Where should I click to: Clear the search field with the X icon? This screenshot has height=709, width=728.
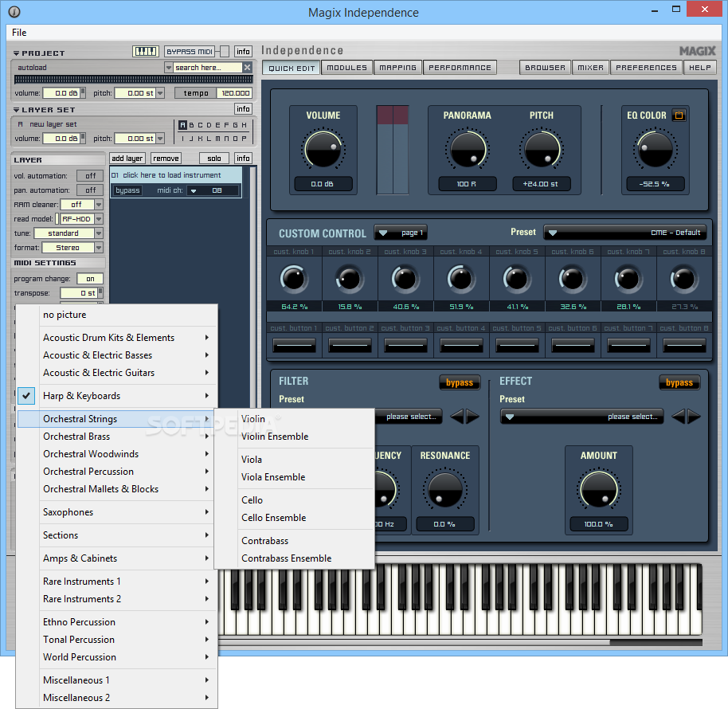coord(248,68)
